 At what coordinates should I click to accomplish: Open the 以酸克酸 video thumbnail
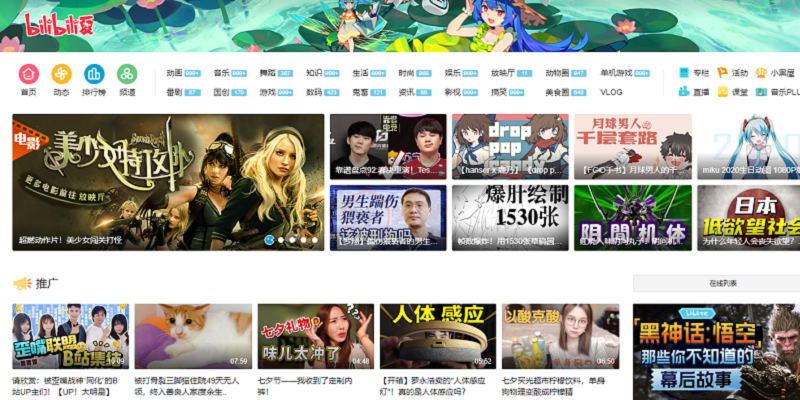pos(561,336)
